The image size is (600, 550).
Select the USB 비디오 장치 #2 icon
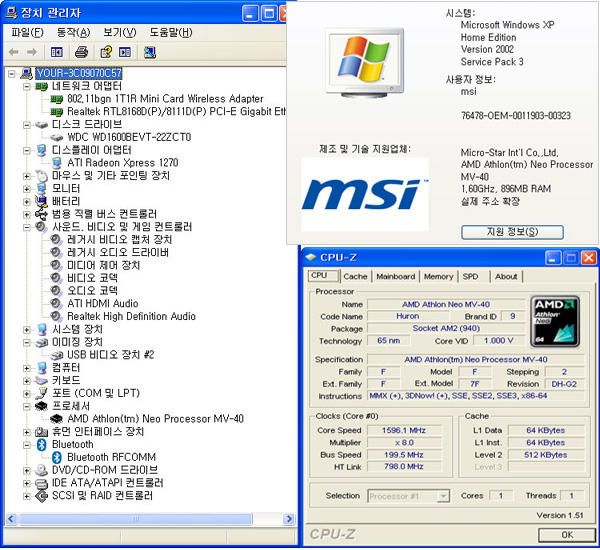click(x=57, y=355)
